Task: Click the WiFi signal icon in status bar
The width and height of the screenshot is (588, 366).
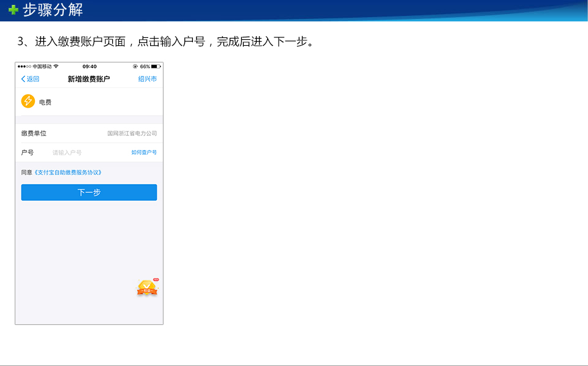Action: tap(56, 66)
